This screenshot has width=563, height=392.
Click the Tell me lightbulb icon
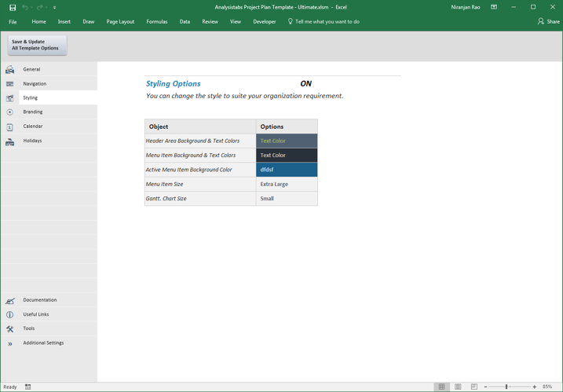point(290,21)
